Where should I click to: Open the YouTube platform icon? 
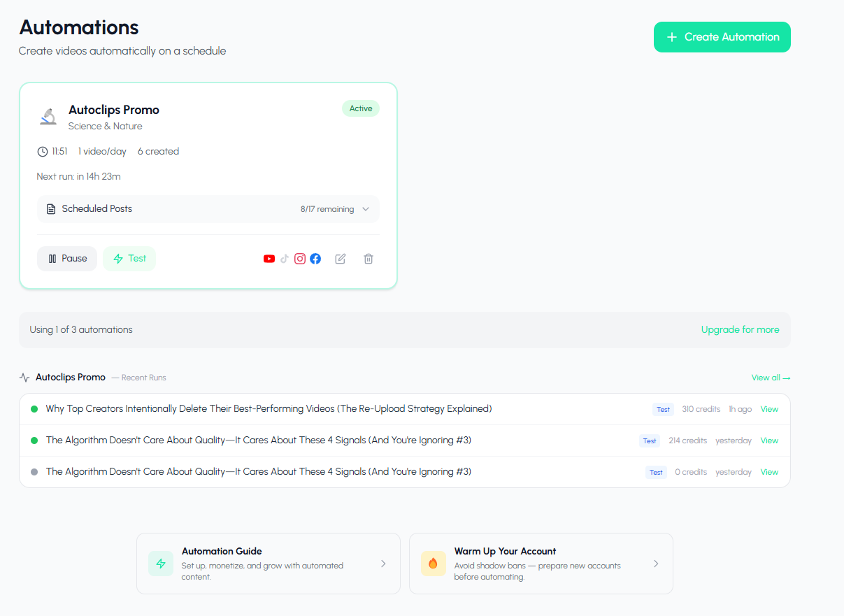[269, 259]
